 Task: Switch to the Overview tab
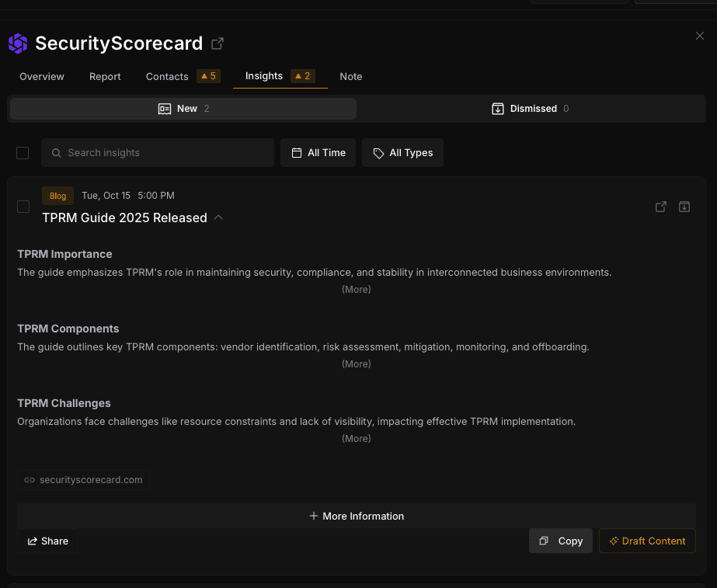(42, 76)
